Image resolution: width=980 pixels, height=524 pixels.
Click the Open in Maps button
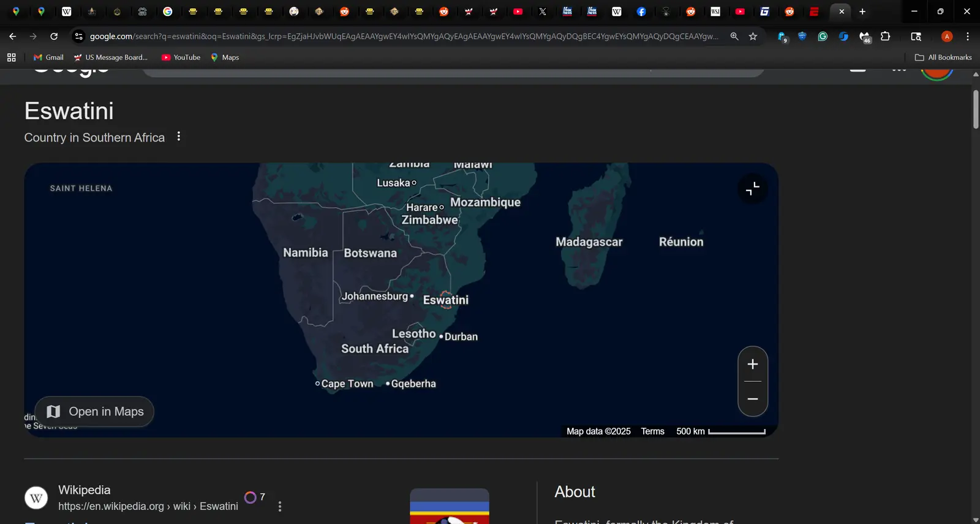point(95,412)
